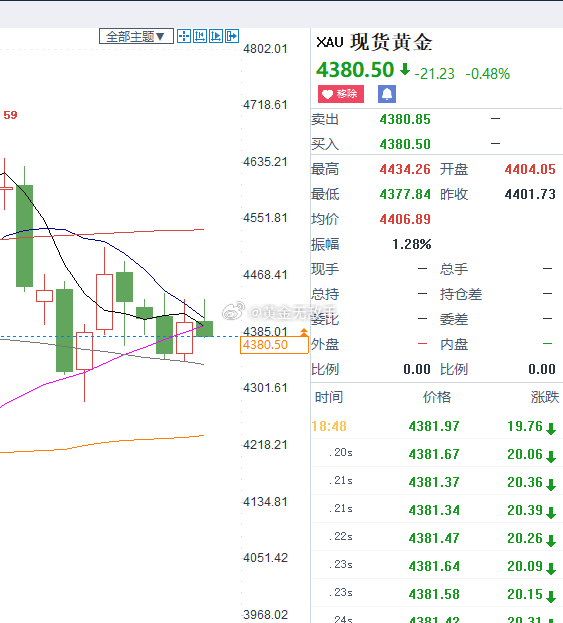Click the 时间 column header
Viewport: 563px width, 623px height.
pyautogui.click(x=329, y=397)
